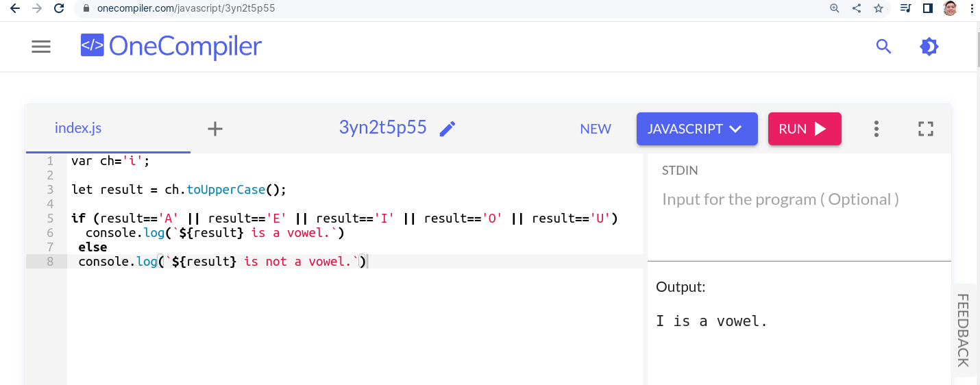Screen dimensions: 980x385
Task: Click line number 1 in gutter
Action: [x=50, y=161]
